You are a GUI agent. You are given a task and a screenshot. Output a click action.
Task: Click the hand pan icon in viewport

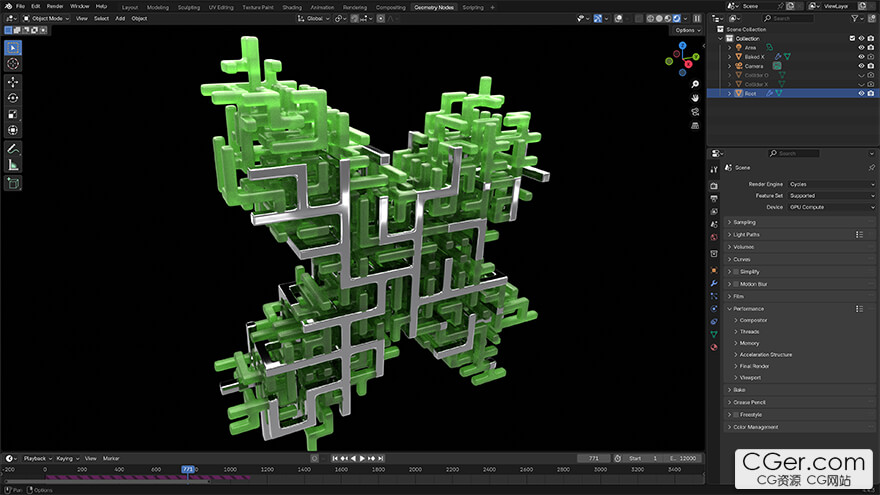(694, 98)
